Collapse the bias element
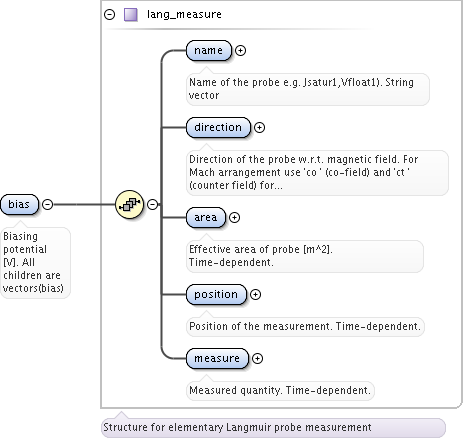The width and height of the screenshot is (464, 441). point(48,204)
